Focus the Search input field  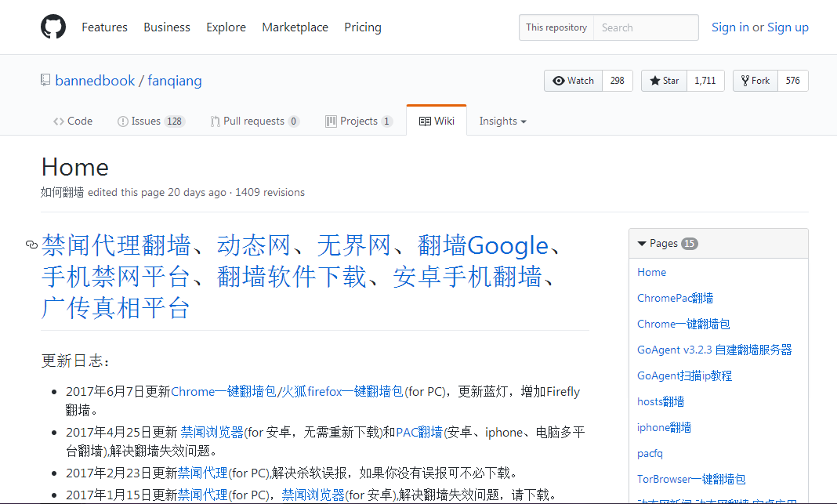[x=646, y=27]
